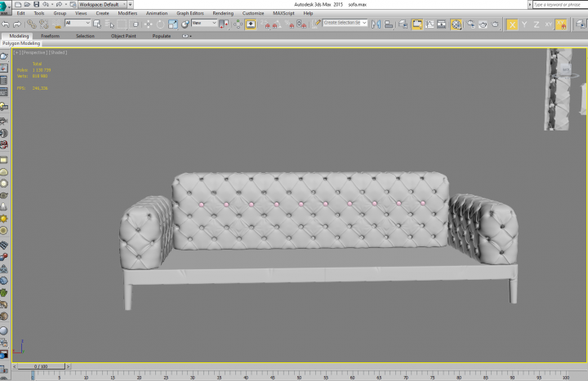
Task: Toggle Window/Crossing selection mode
Action: click(x=134, y=24)
